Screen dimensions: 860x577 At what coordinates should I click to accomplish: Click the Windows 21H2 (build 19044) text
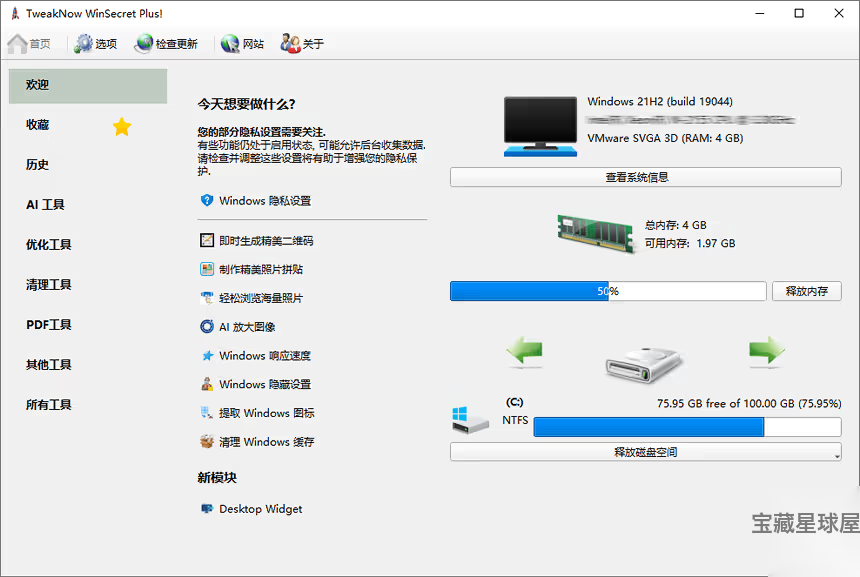(x=660, y=101)
